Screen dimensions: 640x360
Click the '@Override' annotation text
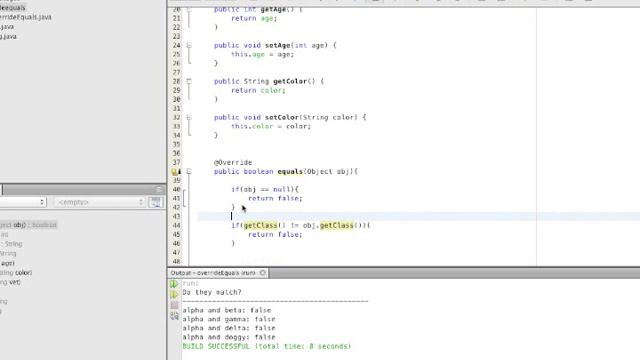click(233, 162)
